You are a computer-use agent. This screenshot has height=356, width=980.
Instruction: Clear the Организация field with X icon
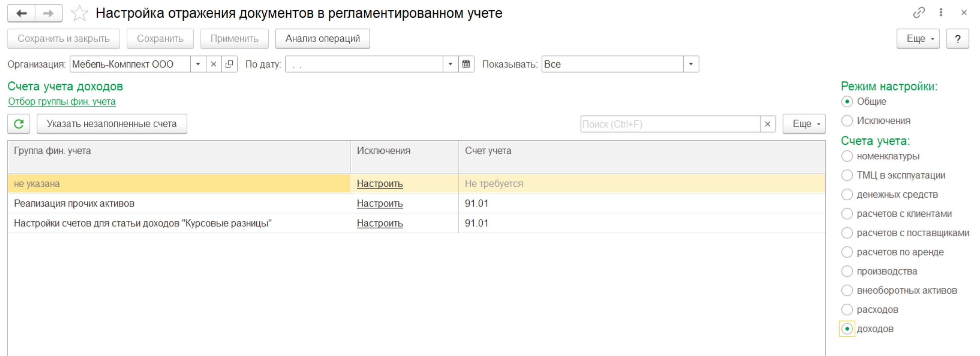pyautogui.click(x=213, y=64)
